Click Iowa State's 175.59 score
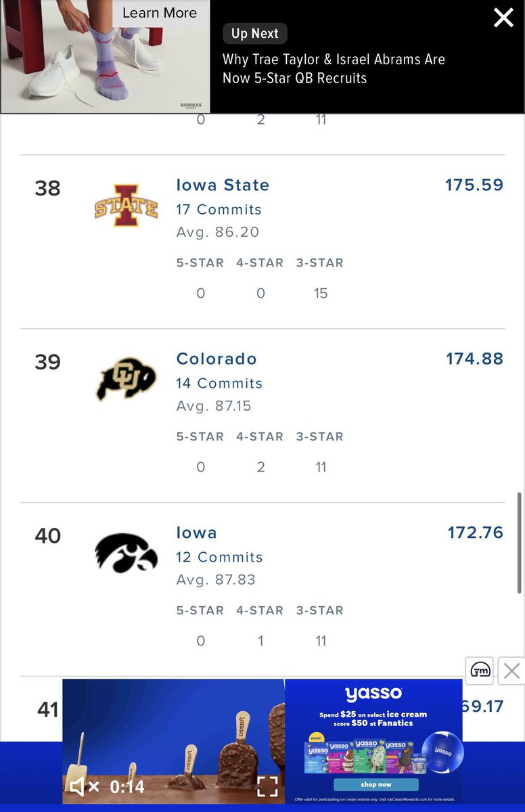Viewport: 525px width, 812px height. [474, 185]
